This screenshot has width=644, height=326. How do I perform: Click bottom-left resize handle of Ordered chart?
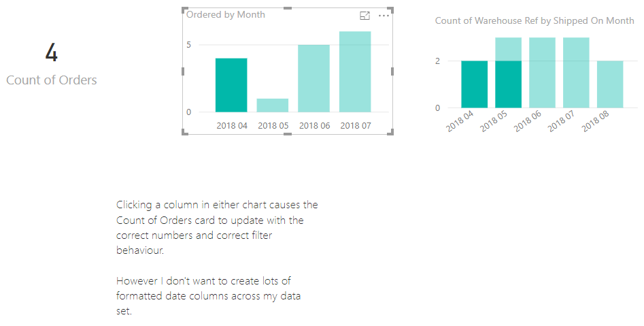click(184, 133)
